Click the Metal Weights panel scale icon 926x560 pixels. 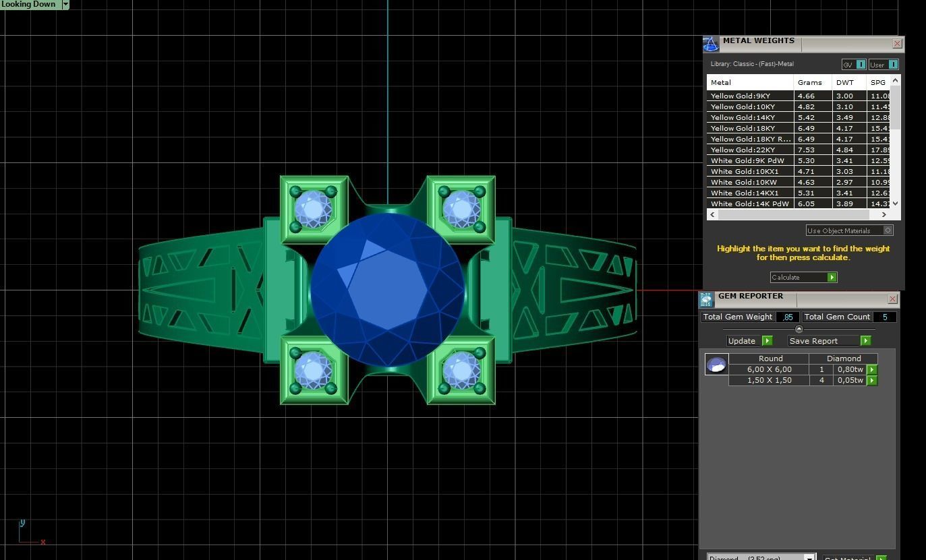point(711,44)
